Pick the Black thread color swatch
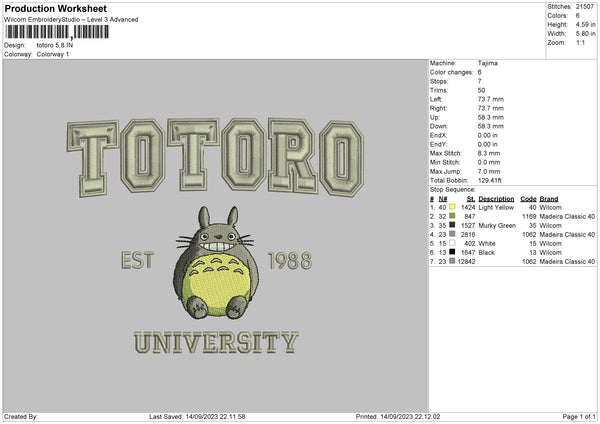The height and width of the screenshot is (424, 600). click(x=452, y=252)
